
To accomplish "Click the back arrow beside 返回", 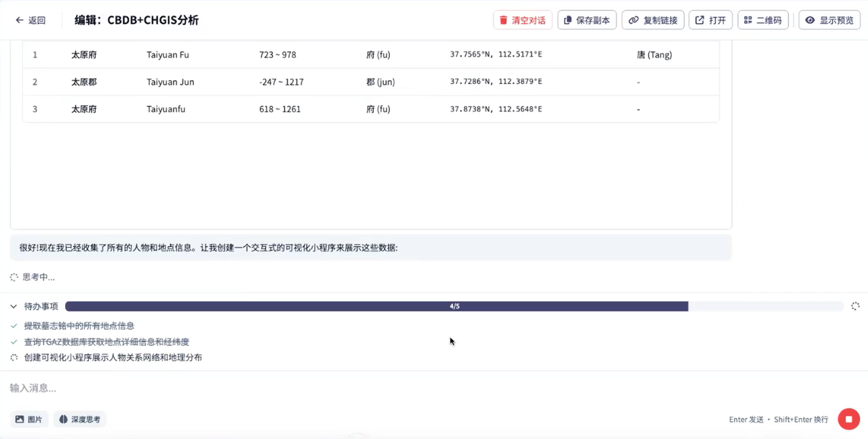I will coord(20,20).
